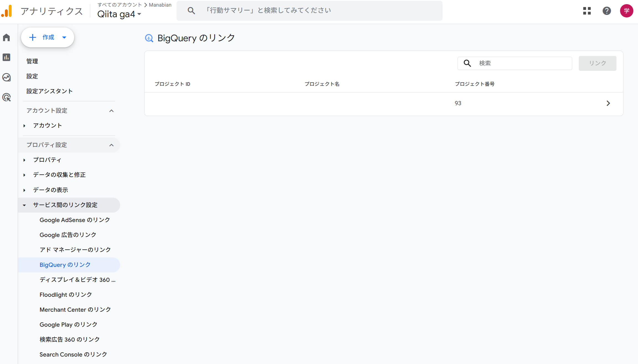Screen dimensions: 638x364
Task: Open Home from the left navigation rail
Action: pyautogui.click(x=6, y=37)
